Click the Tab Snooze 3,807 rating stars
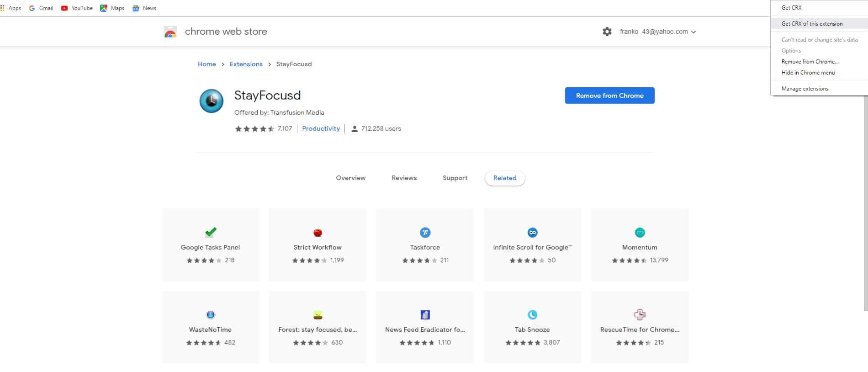Image resolution: width=868 pixels, height=372 pixels. 523,343
